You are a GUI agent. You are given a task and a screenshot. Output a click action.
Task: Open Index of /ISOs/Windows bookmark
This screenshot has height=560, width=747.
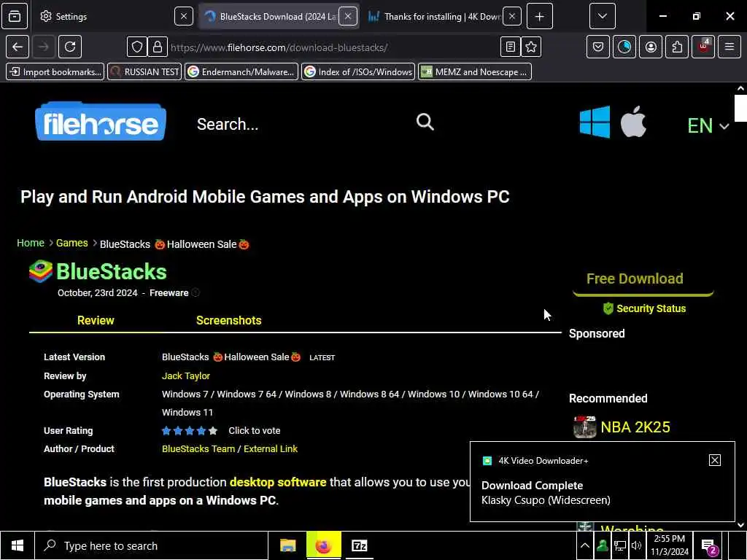[358, 72]
